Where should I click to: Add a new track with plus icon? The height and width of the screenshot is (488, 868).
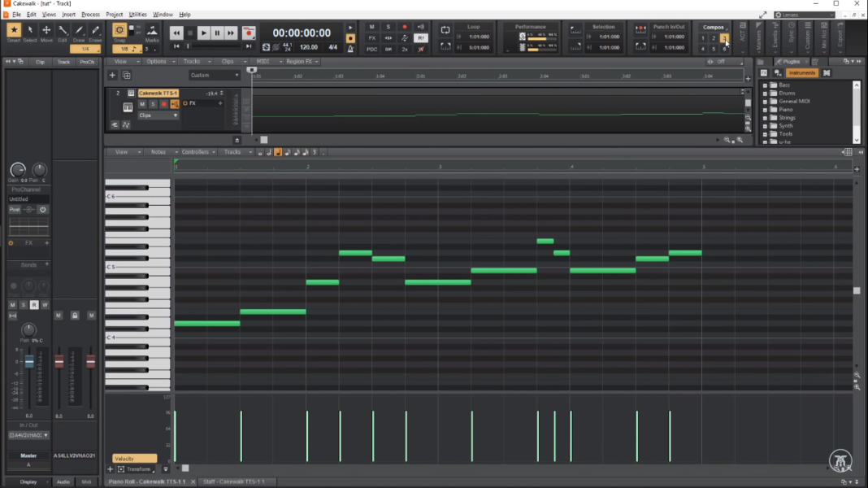[113, 75]
